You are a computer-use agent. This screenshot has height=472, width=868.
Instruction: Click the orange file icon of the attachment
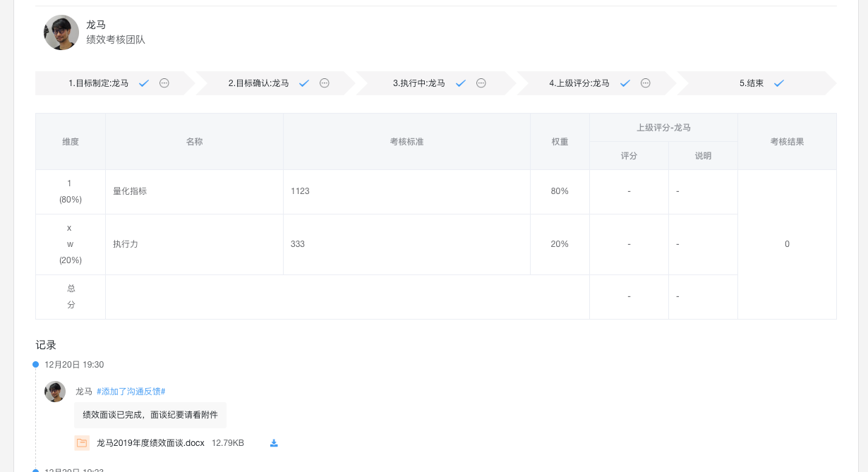[x=82, y=443]
